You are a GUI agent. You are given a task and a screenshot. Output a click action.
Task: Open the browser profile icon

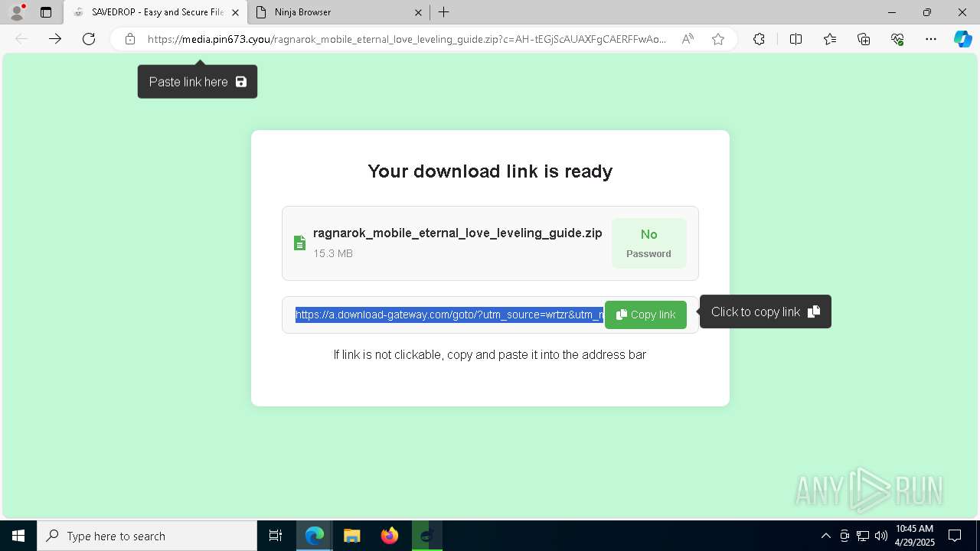click(17, 12)
